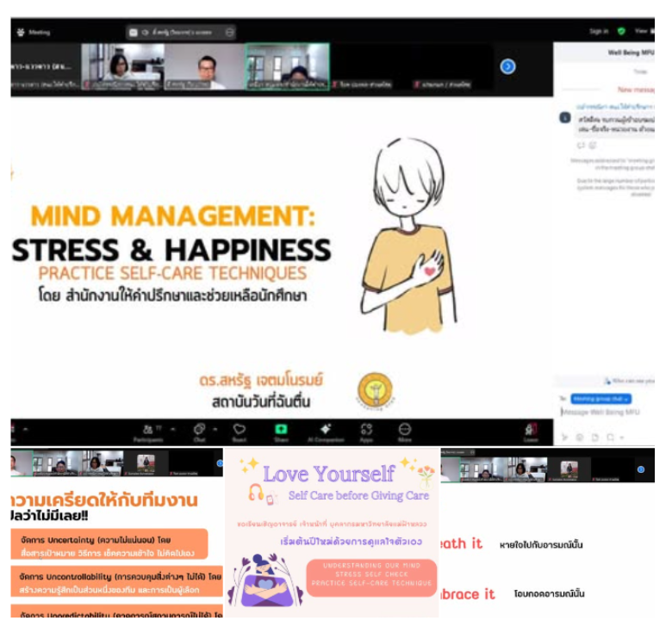Open the More options menu
This screenshot has height=627, width=672.
(x=404, y=430)
